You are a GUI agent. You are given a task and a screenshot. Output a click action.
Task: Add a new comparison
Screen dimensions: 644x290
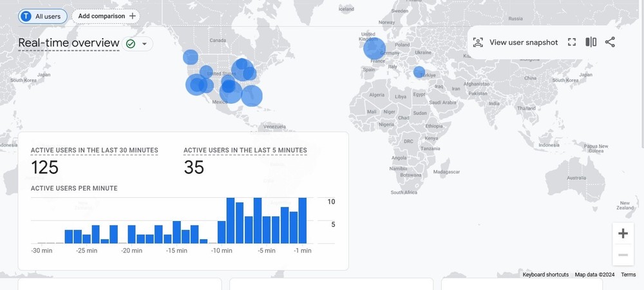tap(106, 16)
